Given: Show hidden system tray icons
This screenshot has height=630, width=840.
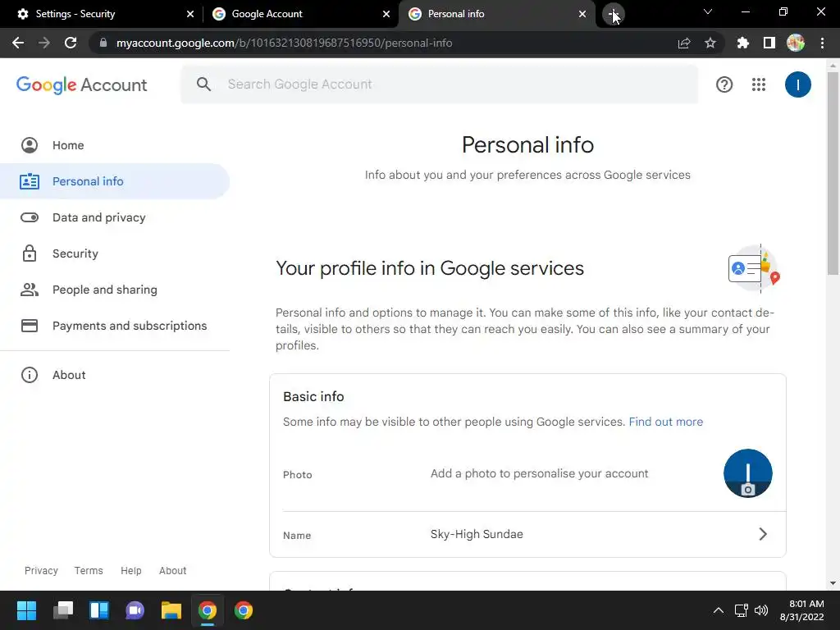Looking at the screenshot, I should pos(719,610).
